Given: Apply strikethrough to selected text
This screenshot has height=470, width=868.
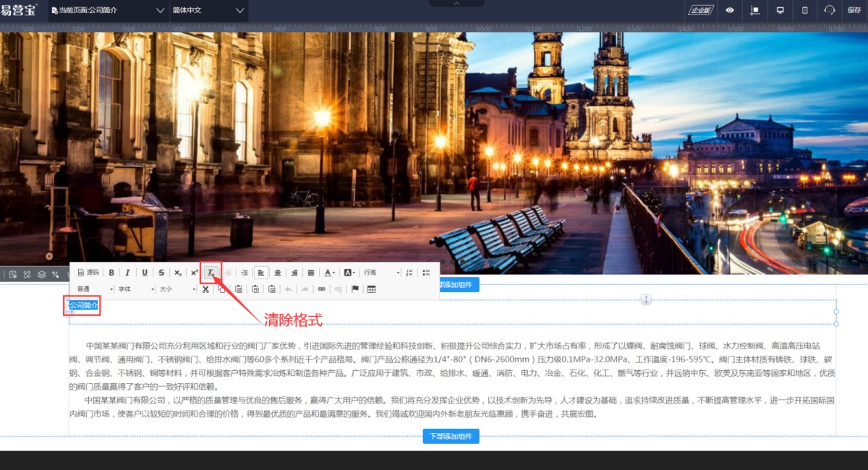Looking at the screenshot, I should pos(161,273).
